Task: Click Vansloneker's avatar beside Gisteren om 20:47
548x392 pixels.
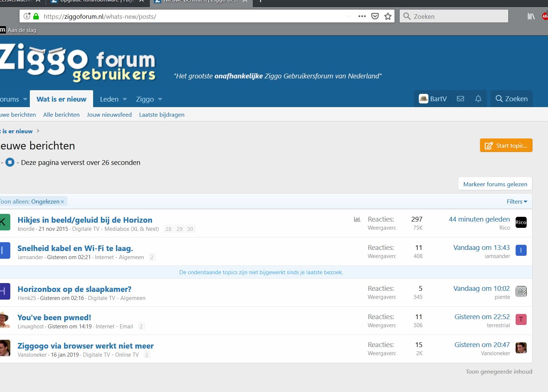Action: point(521,348)
